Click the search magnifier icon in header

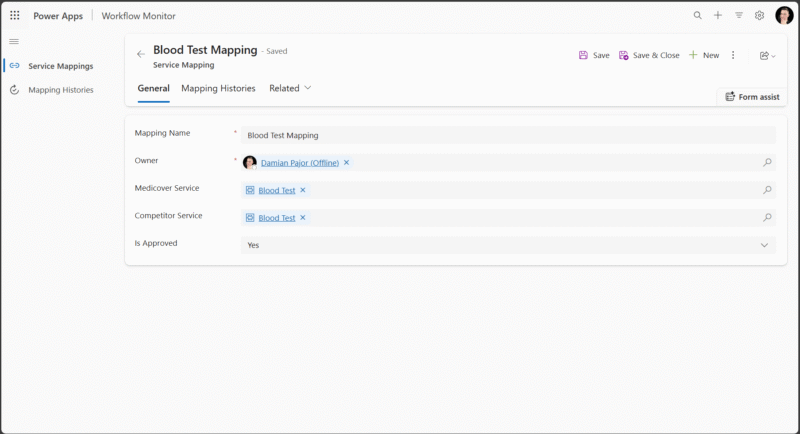[x=698, y=16]
